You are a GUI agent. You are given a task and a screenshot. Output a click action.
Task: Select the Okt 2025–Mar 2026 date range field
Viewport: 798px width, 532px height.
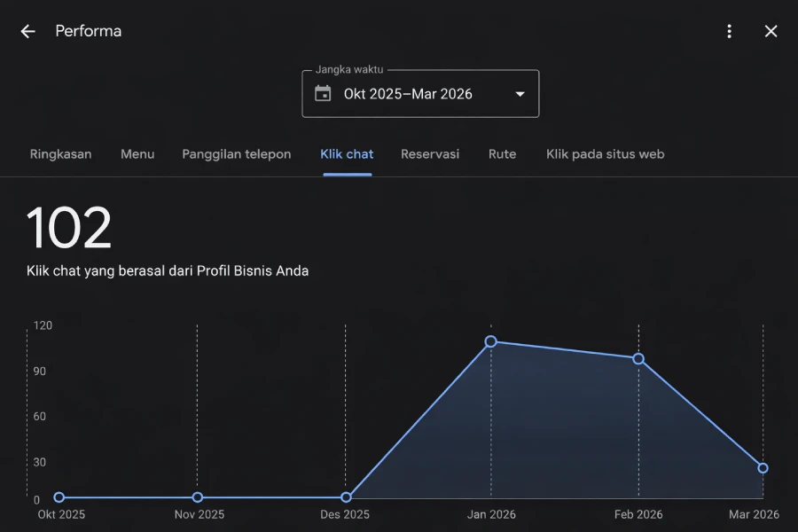click(420, 94)
